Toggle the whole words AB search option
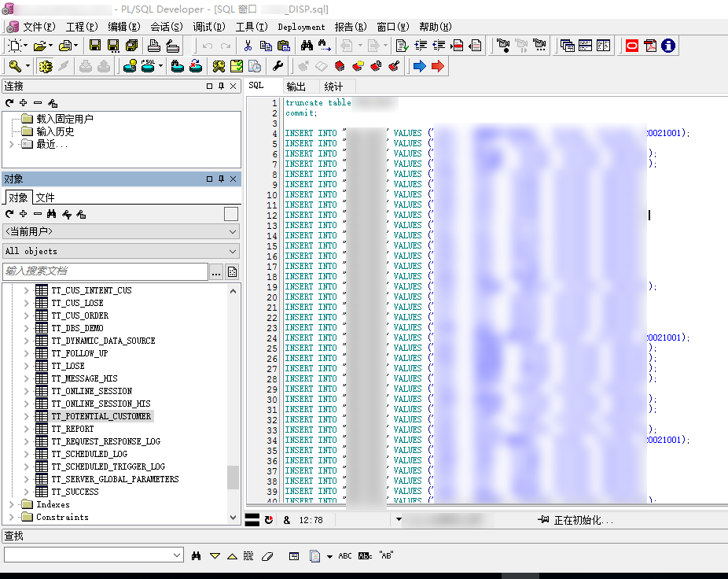The height and width of the screenshot is (579, 728). click(365, 555)
